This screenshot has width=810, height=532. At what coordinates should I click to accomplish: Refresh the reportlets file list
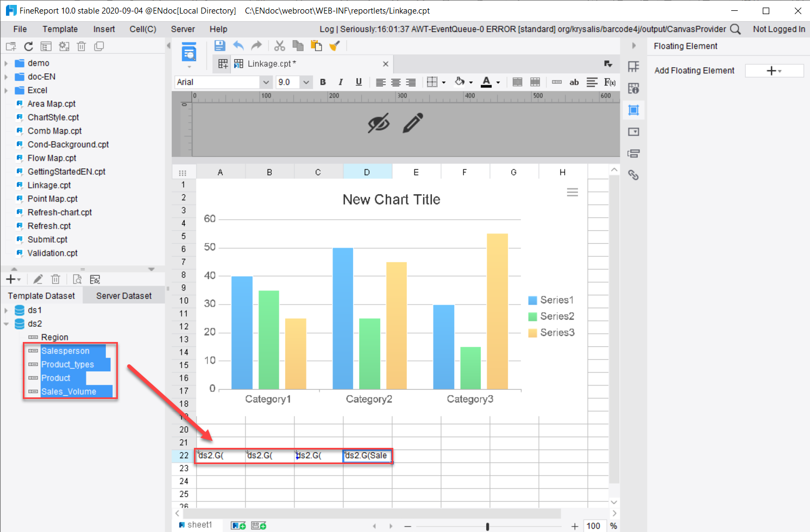28,46
